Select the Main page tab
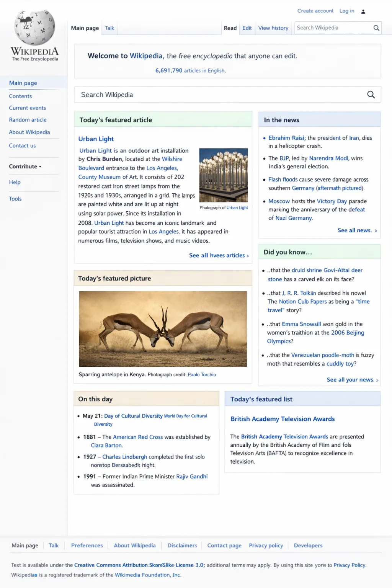This screenshot has height=588, width=392. click(85, 28)
